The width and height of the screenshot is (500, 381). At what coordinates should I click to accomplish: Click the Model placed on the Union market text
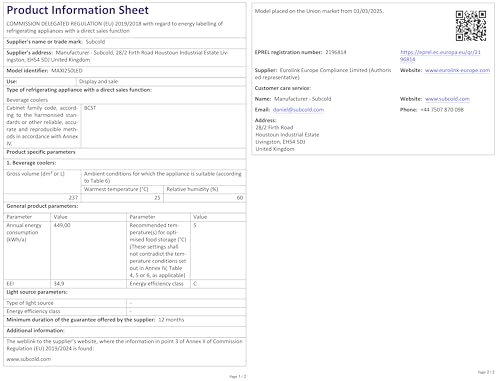tap(319, 11)
